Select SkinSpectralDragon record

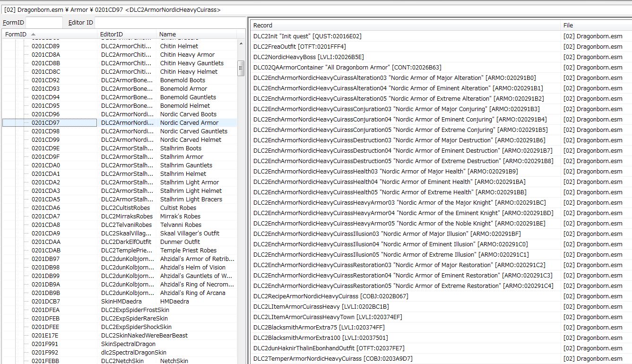click(x=120, y=344)
